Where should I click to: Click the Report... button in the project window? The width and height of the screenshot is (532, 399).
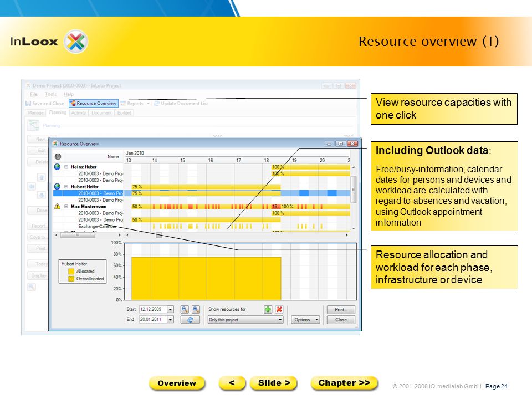[37, 226]
